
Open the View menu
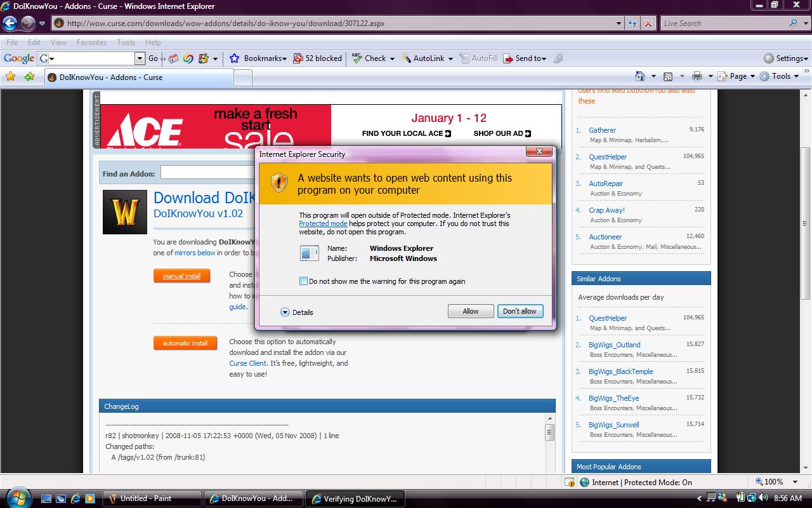pos(58,42)
